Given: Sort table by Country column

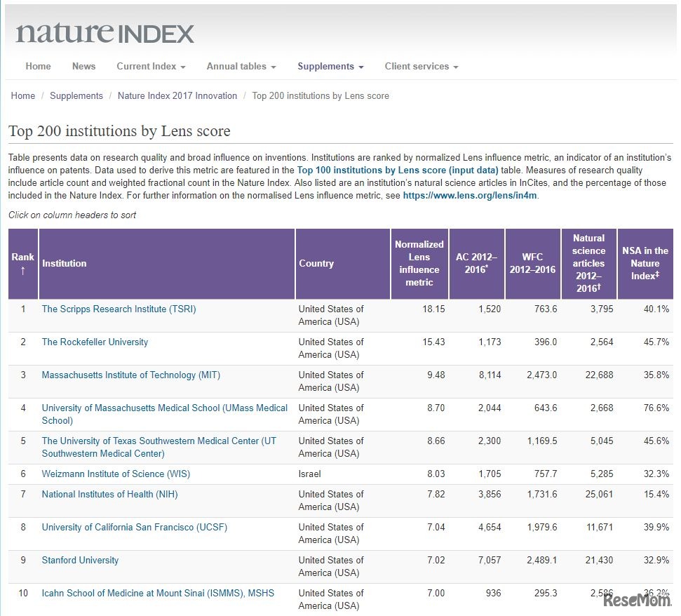Looking at the screenshot, I should (x=316, y=264).
